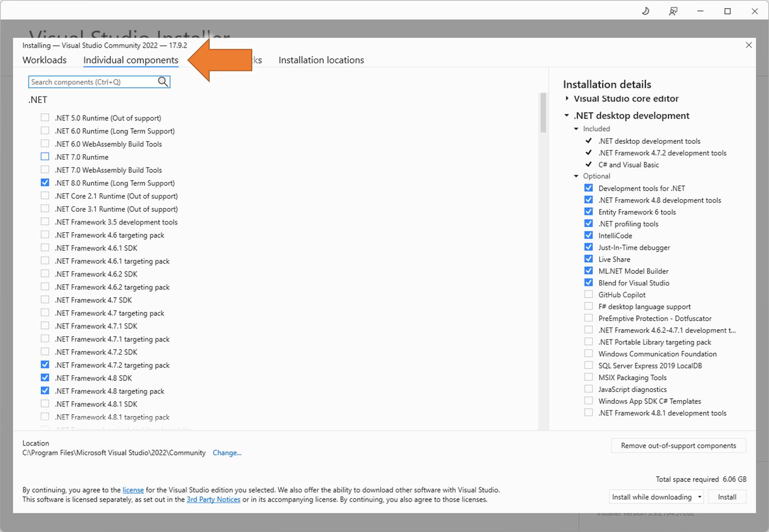Check .NET Core 3.1 Runtime (Out of support)

[x=45, y=209]
